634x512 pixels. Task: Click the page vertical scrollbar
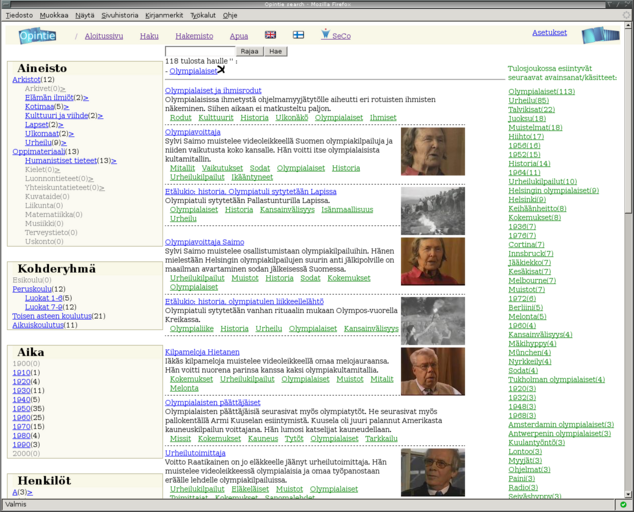[628, 259]
